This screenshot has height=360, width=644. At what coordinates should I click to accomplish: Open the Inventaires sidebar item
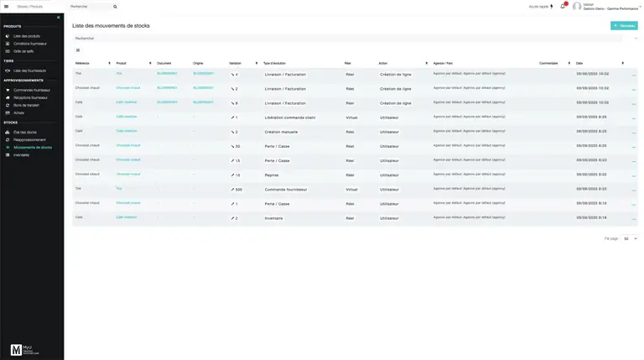[22, 154]
